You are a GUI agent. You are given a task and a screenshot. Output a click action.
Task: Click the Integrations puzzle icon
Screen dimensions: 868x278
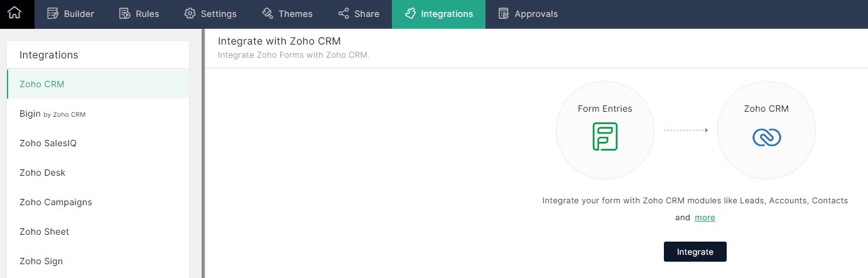pos(410,14)
